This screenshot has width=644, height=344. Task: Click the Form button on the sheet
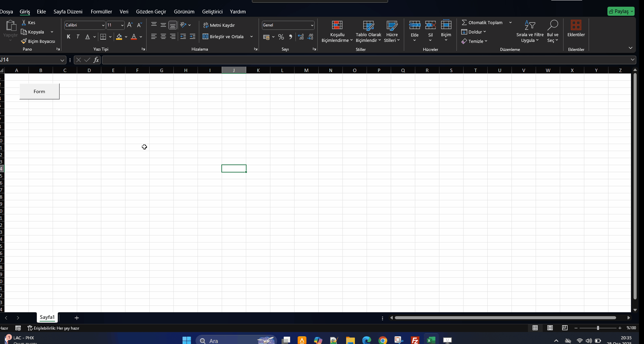coord(40,91)
